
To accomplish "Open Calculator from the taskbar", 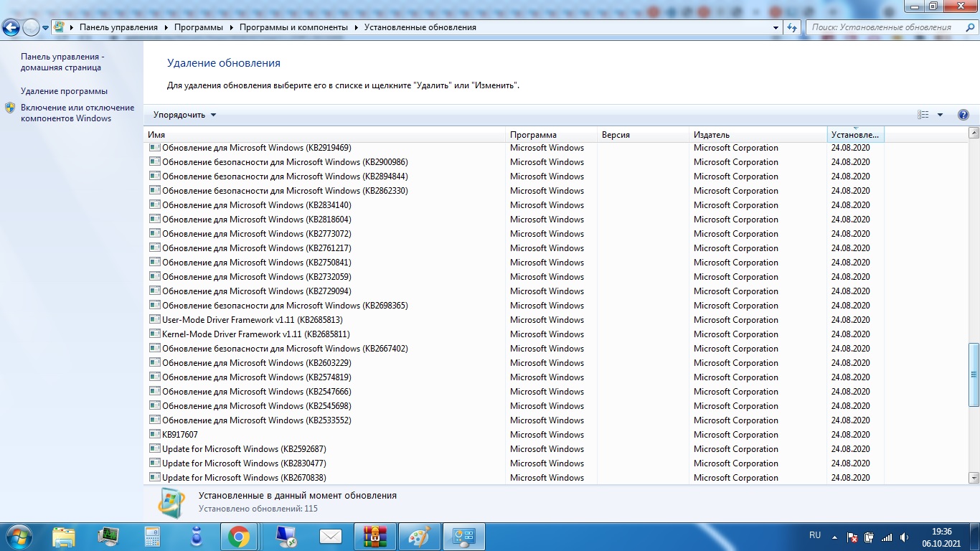I will coord(152,536).
